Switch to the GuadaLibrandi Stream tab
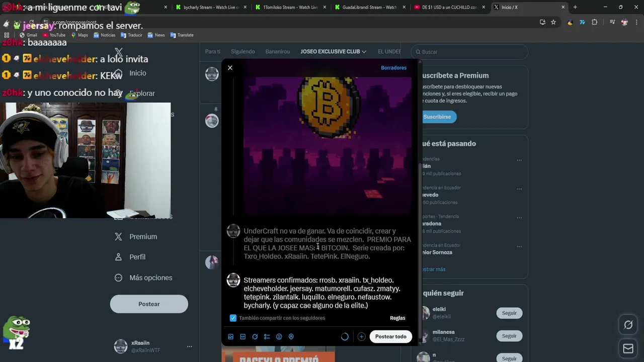The width and height of the screenshot is (644, 362). [369, 8]
